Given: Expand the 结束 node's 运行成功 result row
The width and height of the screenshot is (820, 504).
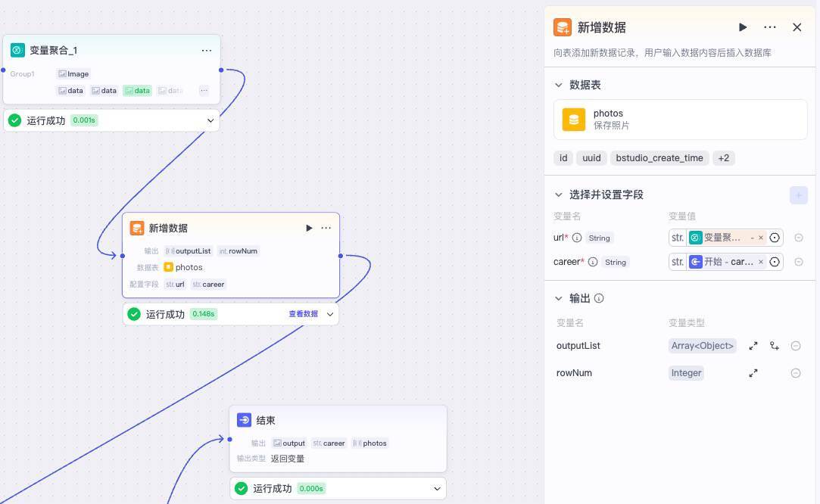Looking at the screenshot, I should [x=437, y=488].
